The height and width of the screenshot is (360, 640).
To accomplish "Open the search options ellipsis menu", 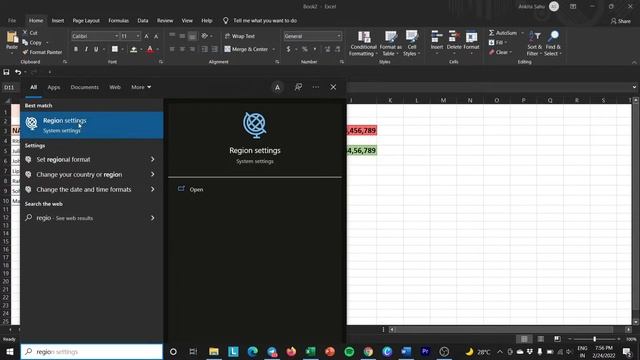I will coord(316,87).
